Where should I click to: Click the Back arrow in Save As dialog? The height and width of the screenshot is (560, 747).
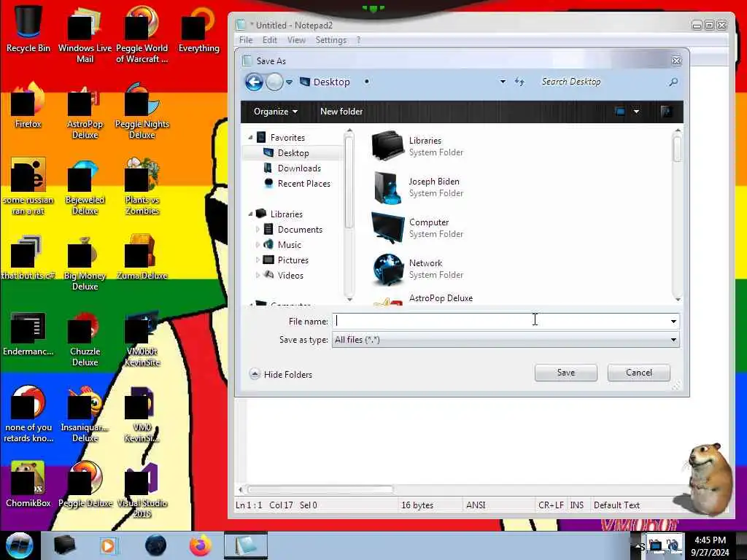point(254,82)
